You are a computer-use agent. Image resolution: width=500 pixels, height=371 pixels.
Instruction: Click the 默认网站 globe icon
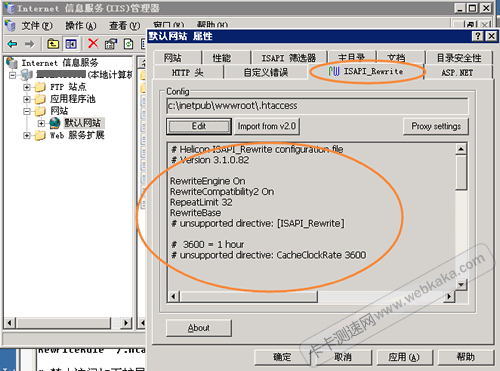click(55, 123)
